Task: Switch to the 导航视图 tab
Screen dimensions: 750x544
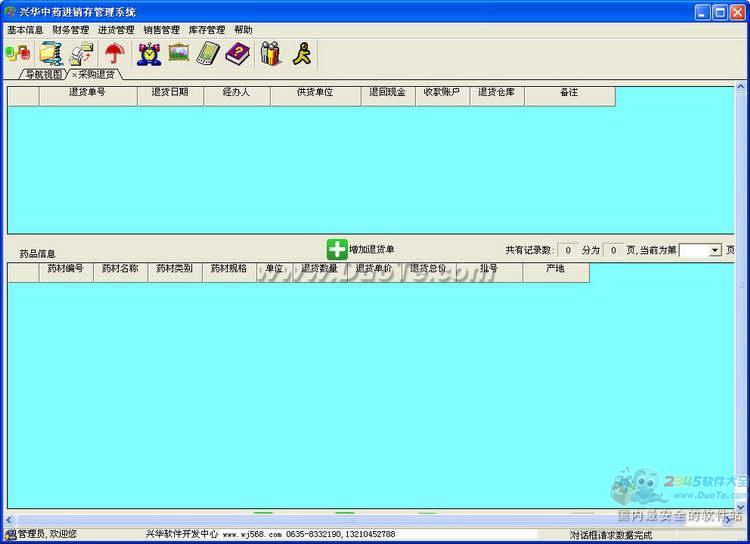Action: (x=43, y=75)
